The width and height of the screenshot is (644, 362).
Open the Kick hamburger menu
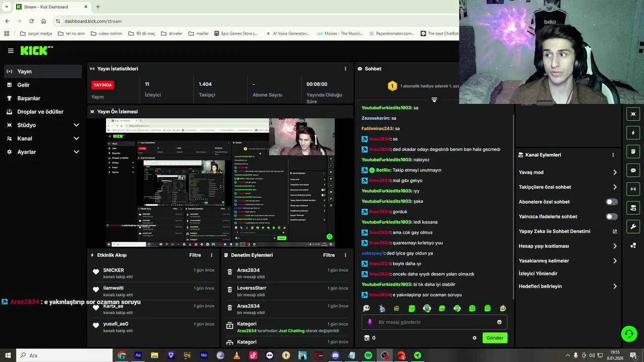click(11, 51)
